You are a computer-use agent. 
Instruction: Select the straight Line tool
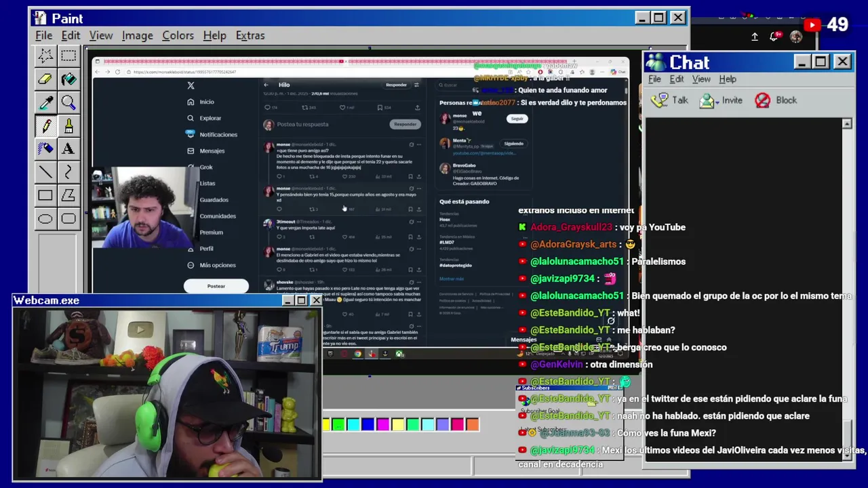pos(45,172)
